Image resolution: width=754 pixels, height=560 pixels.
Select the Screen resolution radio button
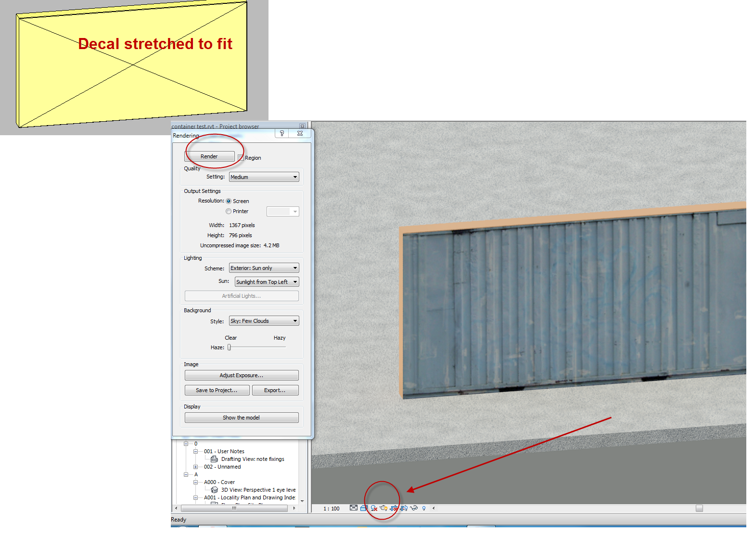coord(229,201)
